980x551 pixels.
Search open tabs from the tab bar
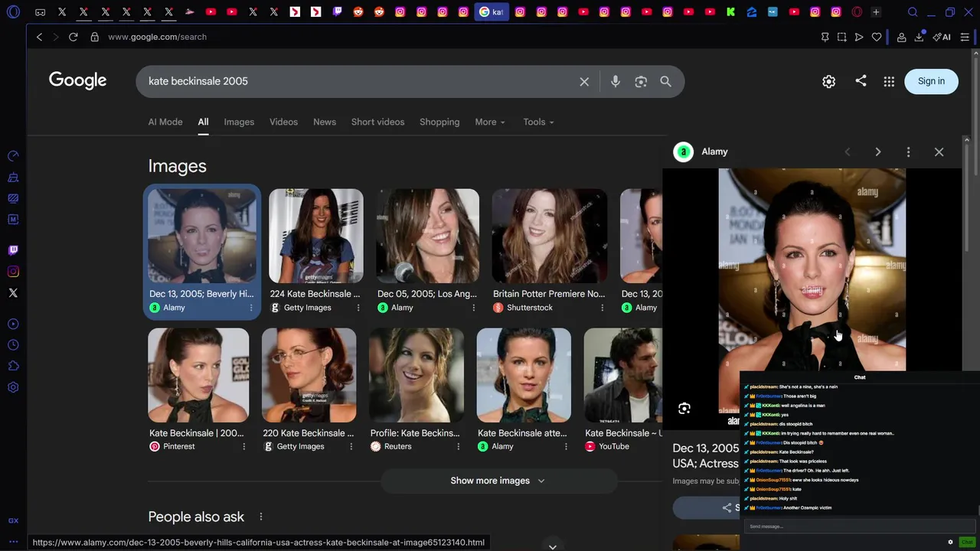click(x=913, y=12)
